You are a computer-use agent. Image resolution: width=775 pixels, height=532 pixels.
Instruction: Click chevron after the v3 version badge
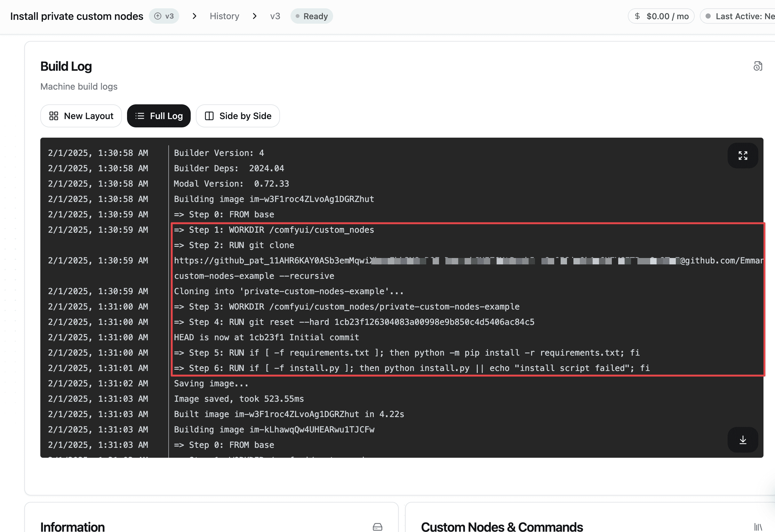point(195,16)
